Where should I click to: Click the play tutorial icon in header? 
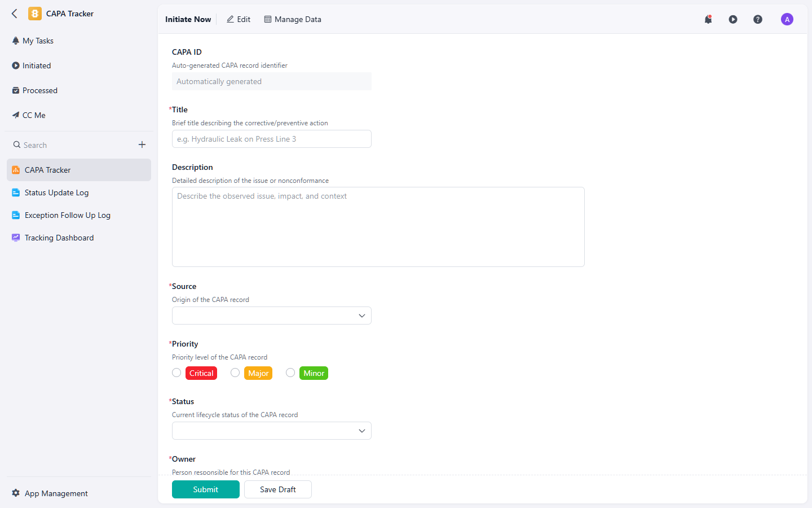[x=733, y=19]
